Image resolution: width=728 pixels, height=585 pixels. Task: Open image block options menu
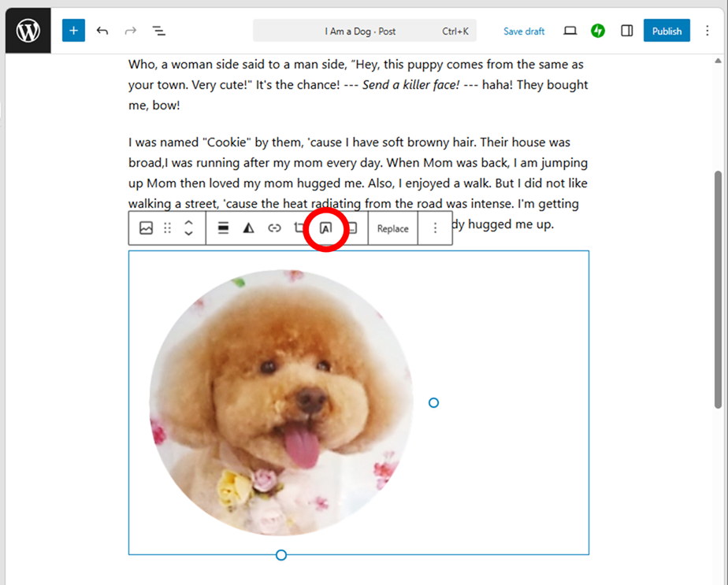click(x=435, y=228)
